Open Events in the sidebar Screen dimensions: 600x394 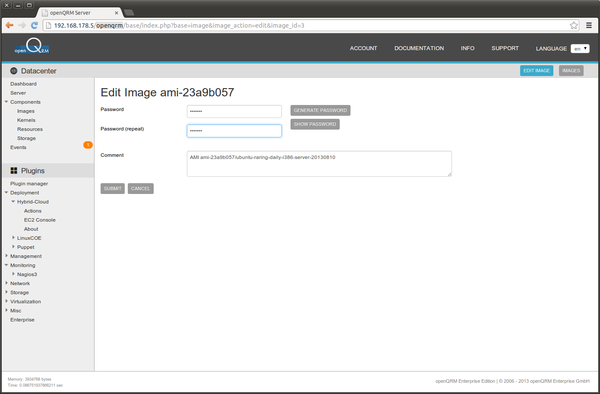coord(18,147)
